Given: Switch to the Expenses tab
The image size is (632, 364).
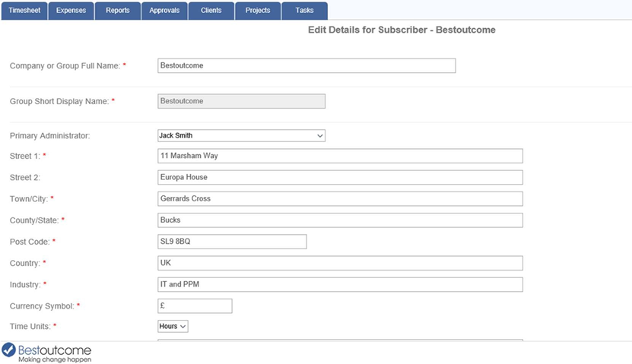Looking at the screenshot, I should [x=71, y=11].
